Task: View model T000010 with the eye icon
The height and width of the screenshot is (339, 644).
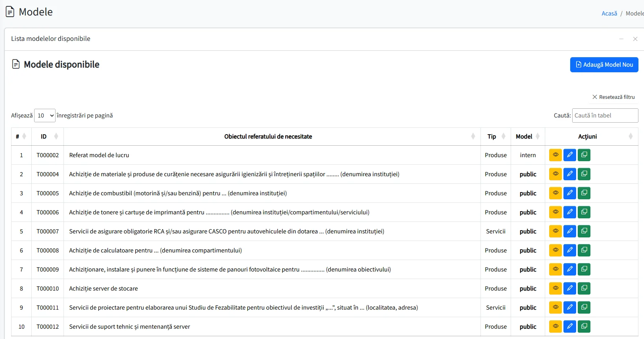Action: click(556, 288)
